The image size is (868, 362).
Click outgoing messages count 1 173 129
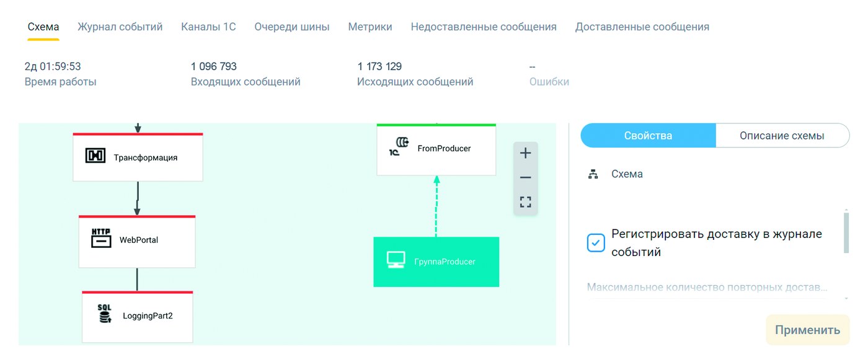click(379, 66)
